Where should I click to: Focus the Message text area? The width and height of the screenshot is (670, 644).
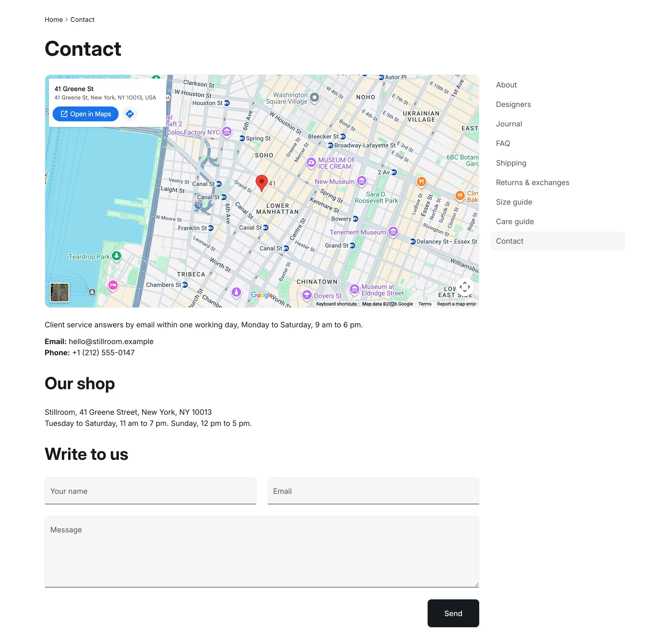[x=261, y=551]
